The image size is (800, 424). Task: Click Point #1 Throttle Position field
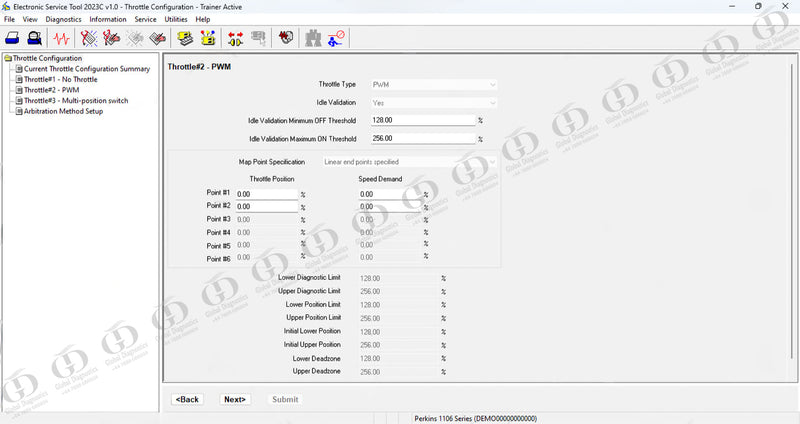(267, 194)
